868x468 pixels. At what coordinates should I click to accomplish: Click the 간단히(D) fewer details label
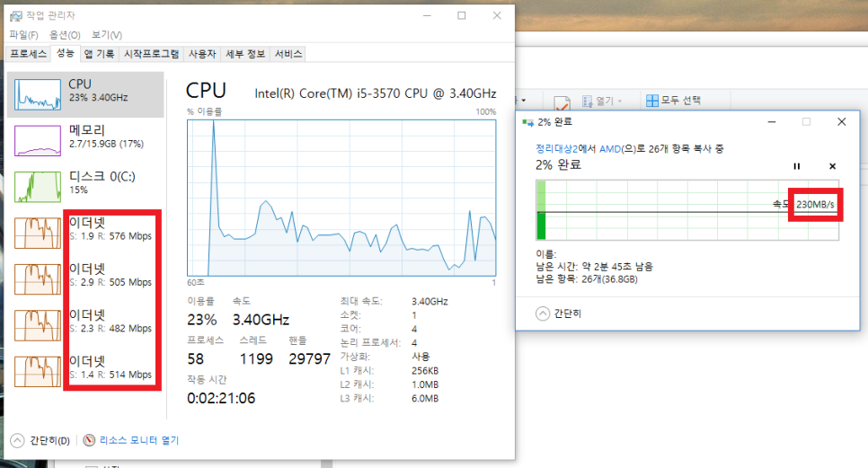coord(49,441)
